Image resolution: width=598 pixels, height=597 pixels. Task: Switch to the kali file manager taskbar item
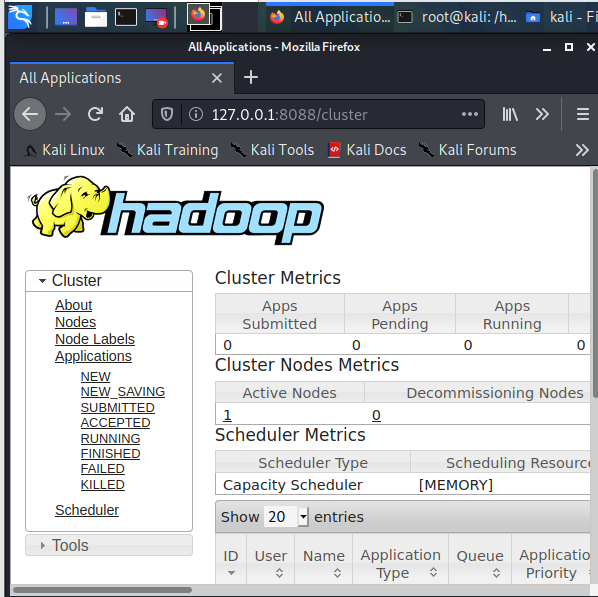[561, 17]
